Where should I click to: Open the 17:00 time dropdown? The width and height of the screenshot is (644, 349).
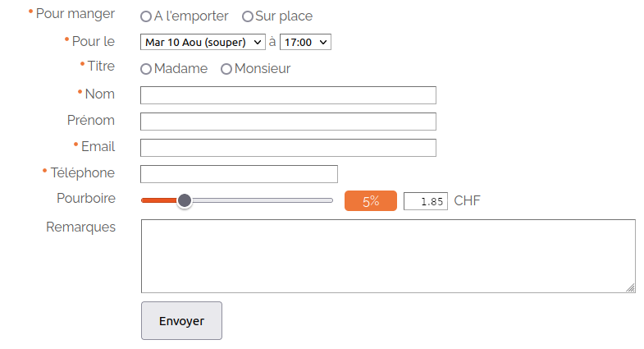[305, 42]
